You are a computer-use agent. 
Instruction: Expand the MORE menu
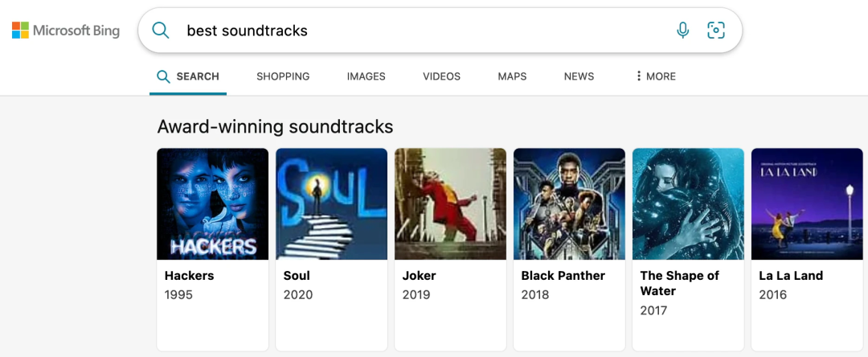[x=656, y=76]
